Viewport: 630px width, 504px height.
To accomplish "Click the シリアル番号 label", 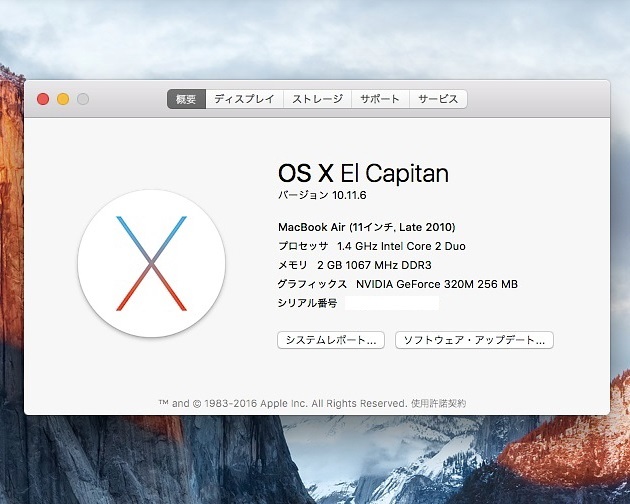I will click(307, 303).
